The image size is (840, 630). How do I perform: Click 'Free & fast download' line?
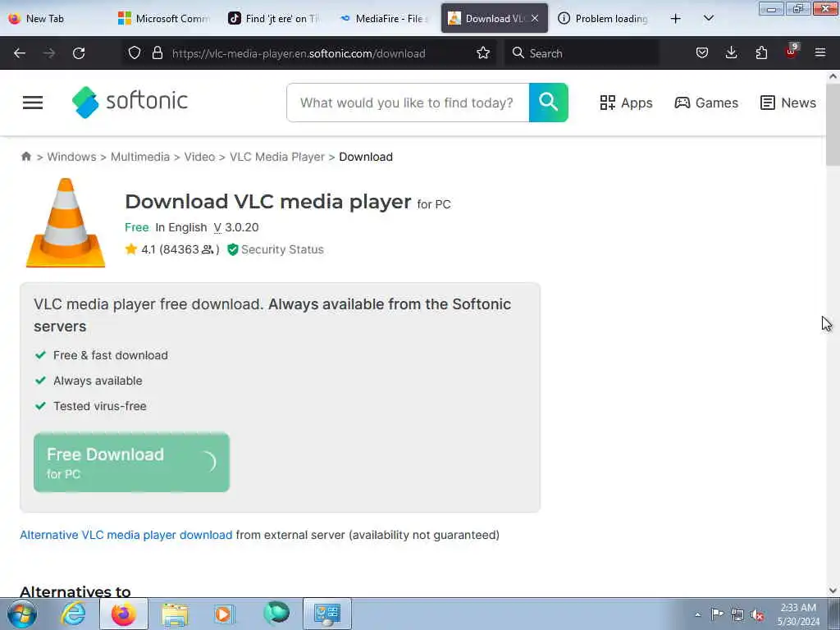(111, 355)
